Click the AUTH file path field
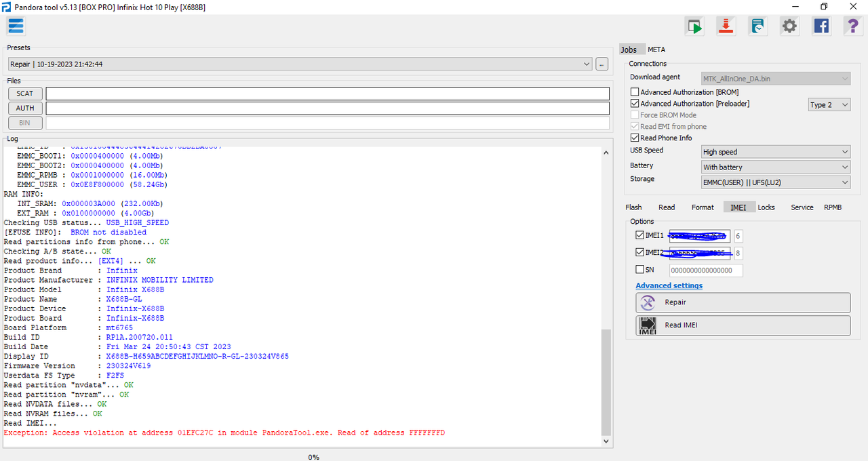The image size is (868, 461). pyautogui.click(x=328, y=108)
